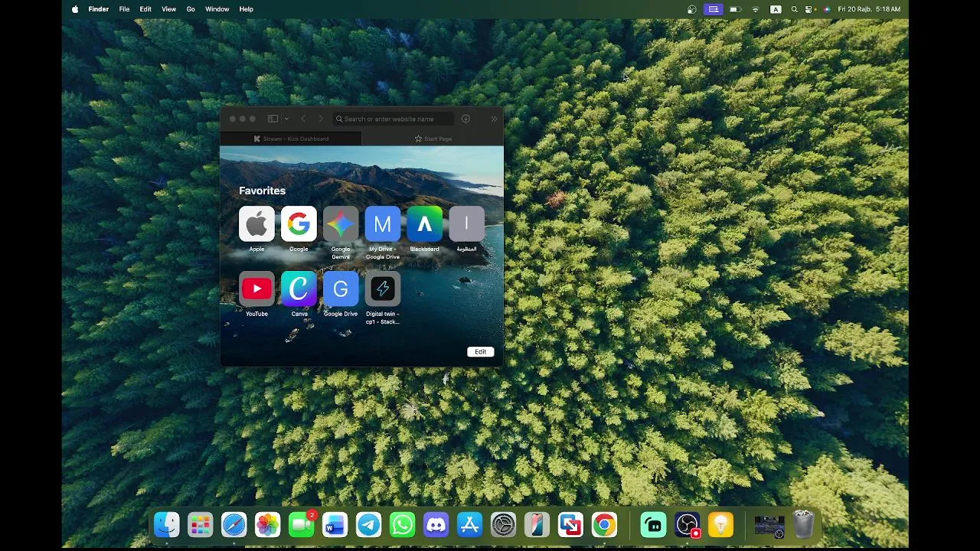980x551 pixels.
Task: Open Safari from the Dock
Action: (234, 525)
